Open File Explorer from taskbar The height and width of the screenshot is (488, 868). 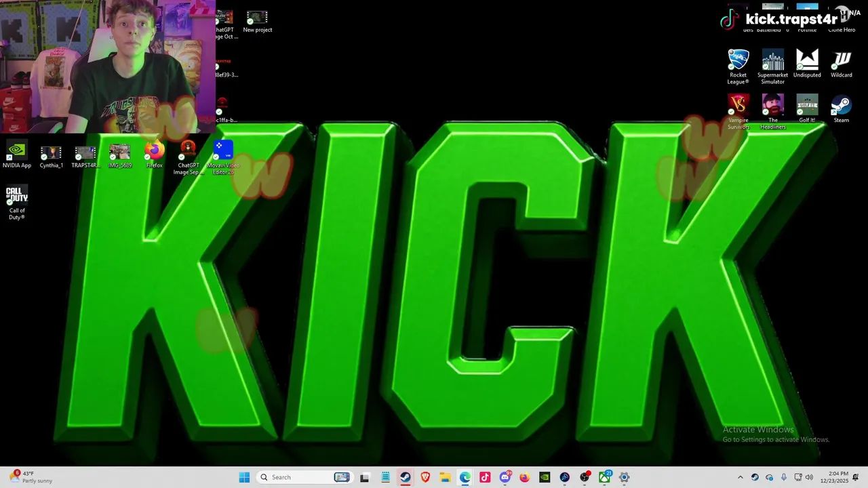(445, 477)
